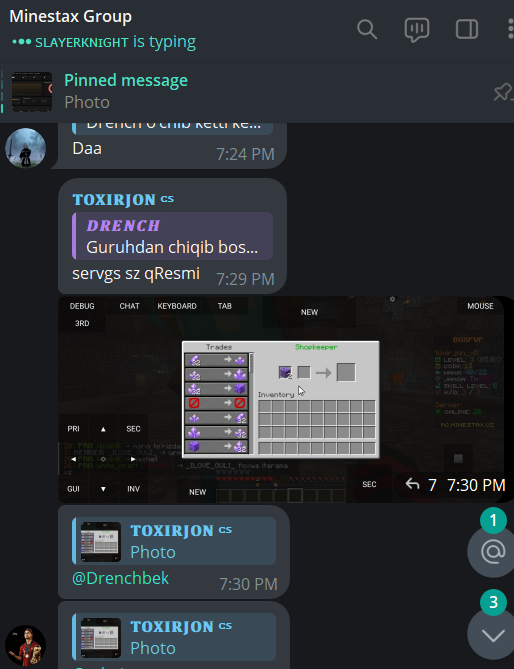The height and width of the screenshot is (669, 514).
Task: Click the 7:24 PM timestamp
Action: pos(245,154)
